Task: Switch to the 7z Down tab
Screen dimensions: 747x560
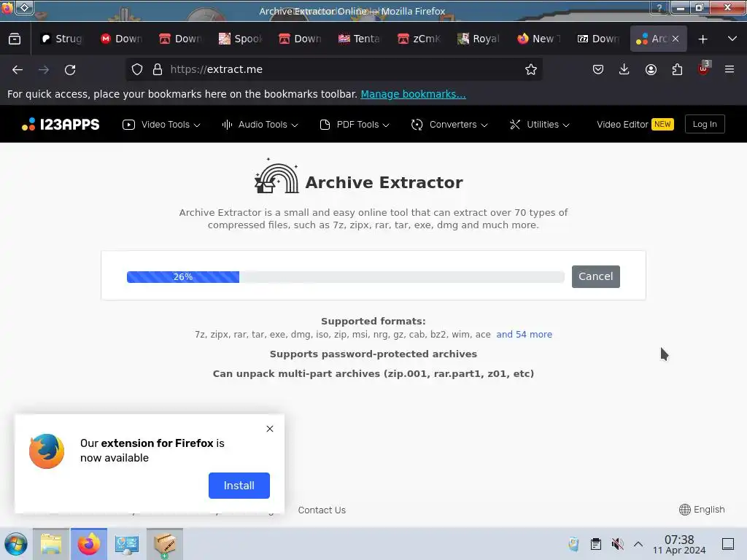Action: [598, 39]
